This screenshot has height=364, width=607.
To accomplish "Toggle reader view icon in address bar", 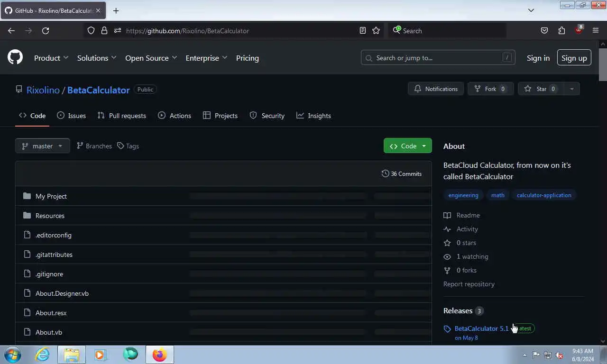I will (363, 30).
